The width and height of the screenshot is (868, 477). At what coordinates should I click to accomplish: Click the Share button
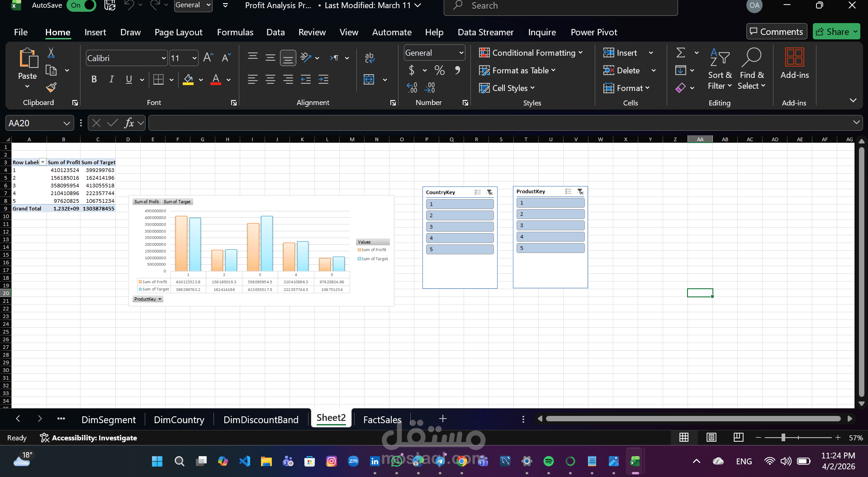tap(836, 31)
